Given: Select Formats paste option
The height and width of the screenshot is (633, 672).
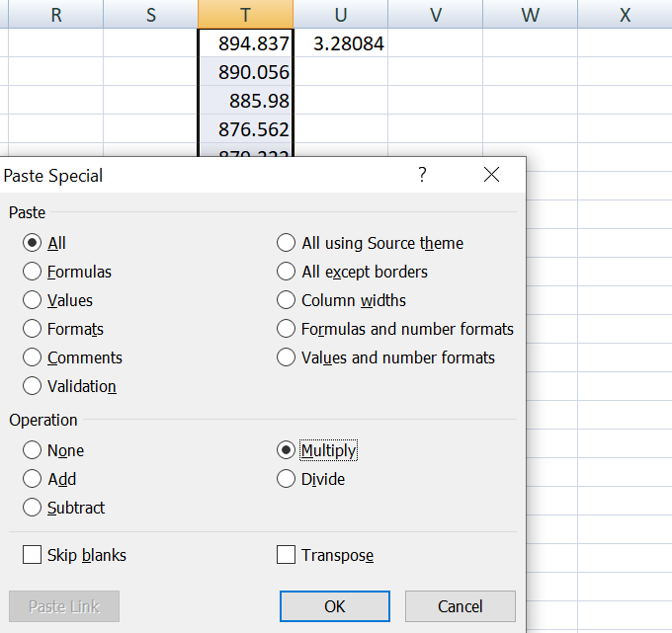Looking at the screenshot, I should click(x=32, y=329).
